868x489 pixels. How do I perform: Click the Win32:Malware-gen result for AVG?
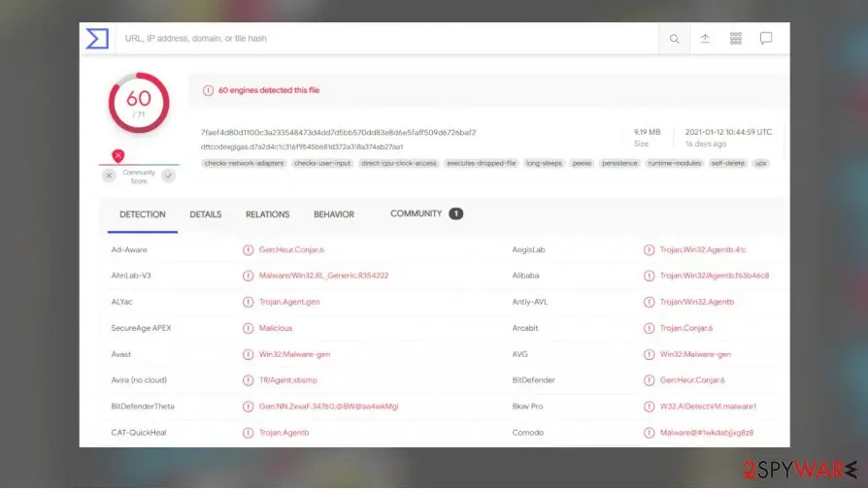(695, 354)
